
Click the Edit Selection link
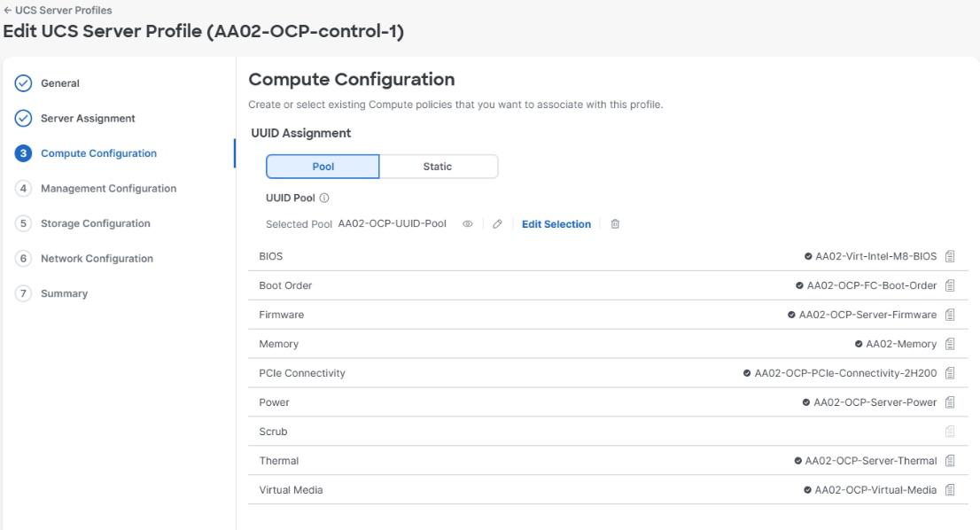pos(556,223)
